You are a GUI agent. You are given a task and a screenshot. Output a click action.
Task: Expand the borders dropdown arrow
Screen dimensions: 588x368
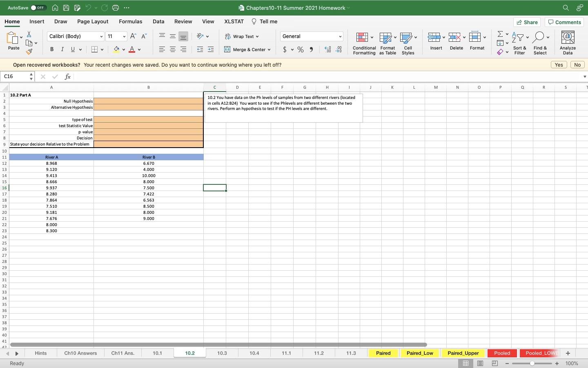click(102, 50)
